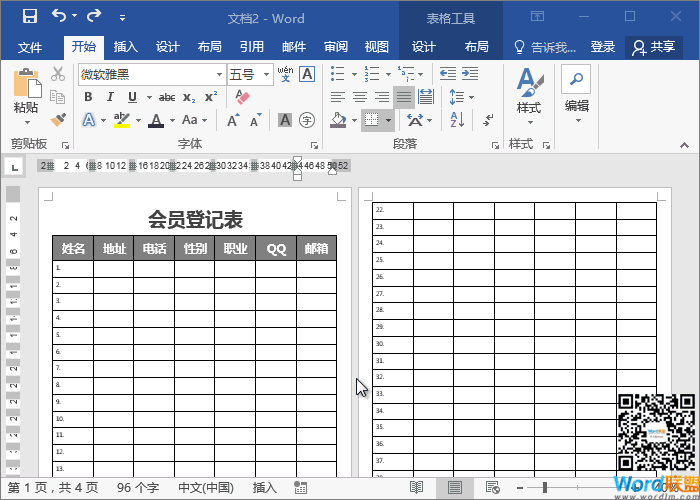Open the enclosed characters (字) tool
The width and height of the screenshot is (700, 500).
point(307,120)
